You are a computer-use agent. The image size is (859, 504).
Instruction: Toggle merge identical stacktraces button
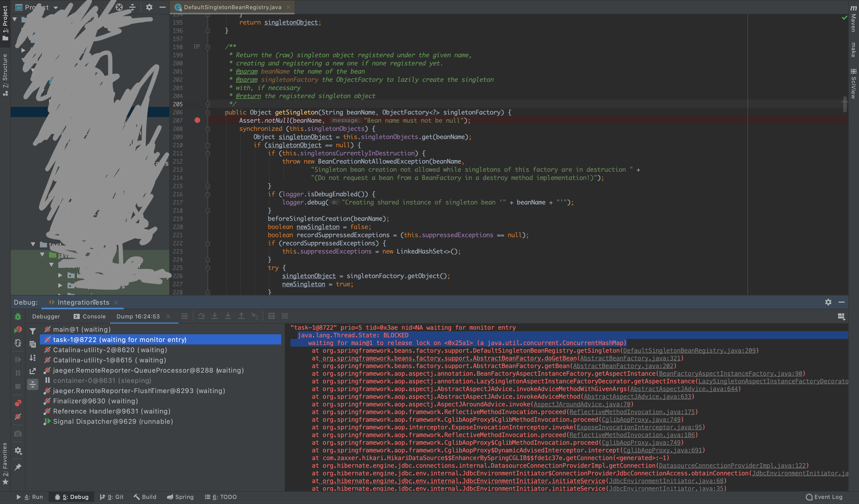coord(33,385)
